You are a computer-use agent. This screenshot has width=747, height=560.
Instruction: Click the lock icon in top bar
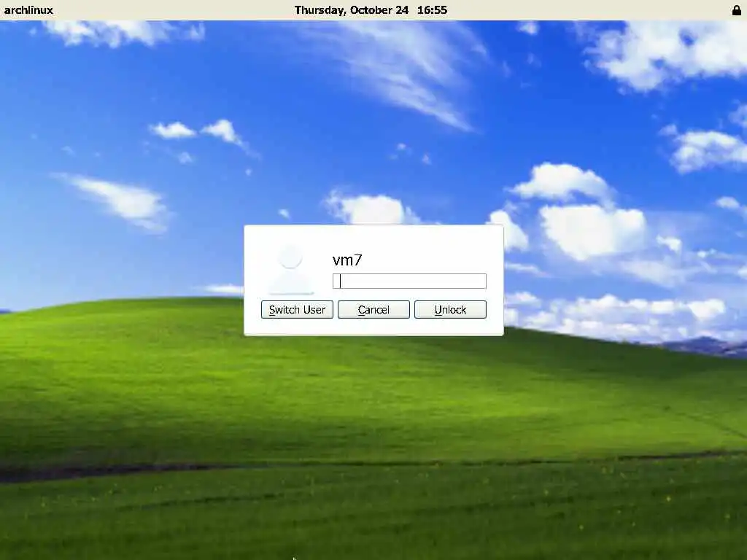click(x=737, y=10)
